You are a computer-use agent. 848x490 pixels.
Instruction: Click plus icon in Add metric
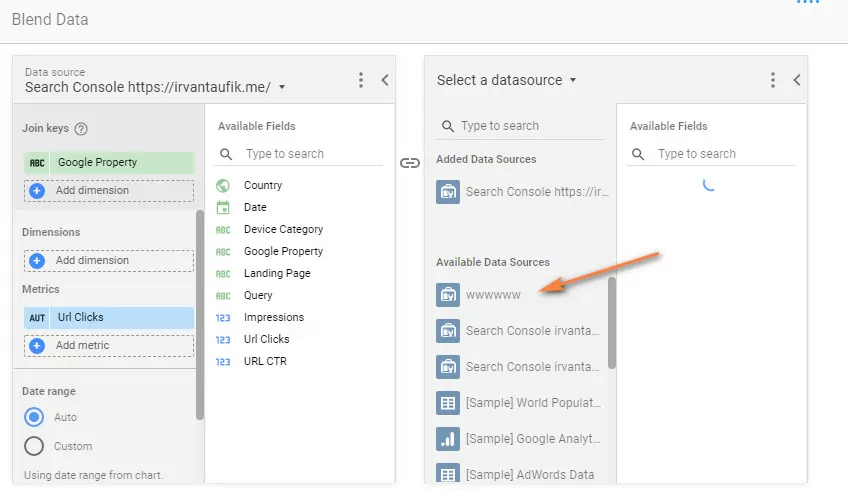click(x=37, y=345)
